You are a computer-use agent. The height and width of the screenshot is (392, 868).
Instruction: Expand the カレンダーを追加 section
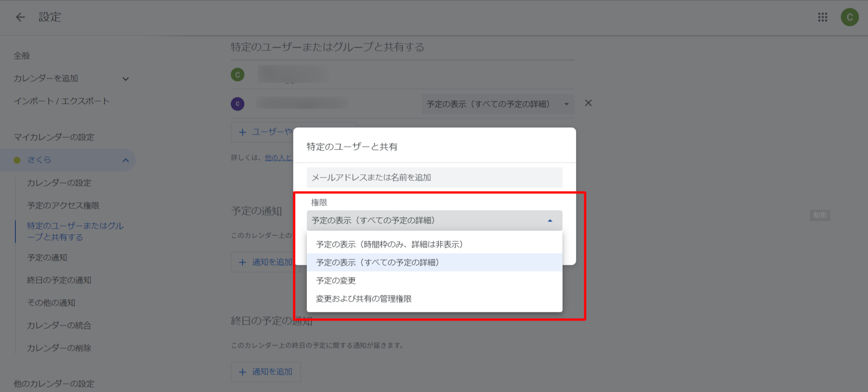[125, 79]
